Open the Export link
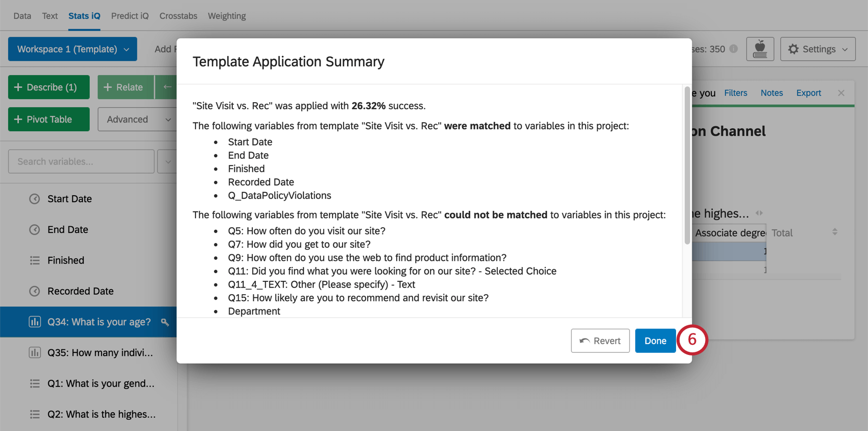This screenshot has height=431, width=868. pyautogui.click(x=808, y=93)
